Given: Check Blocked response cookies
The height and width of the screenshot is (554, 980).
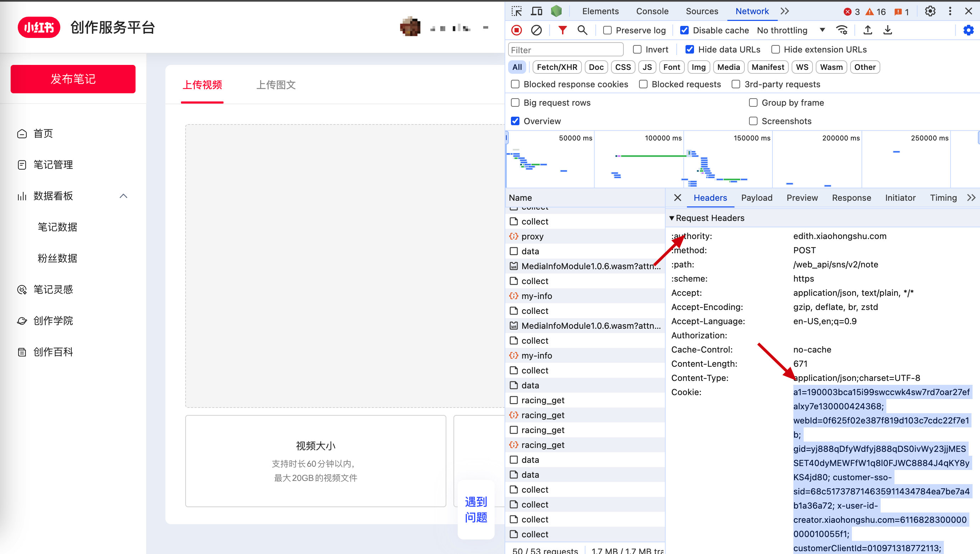Looking at the screenshot, I should (x=515, y=84).
